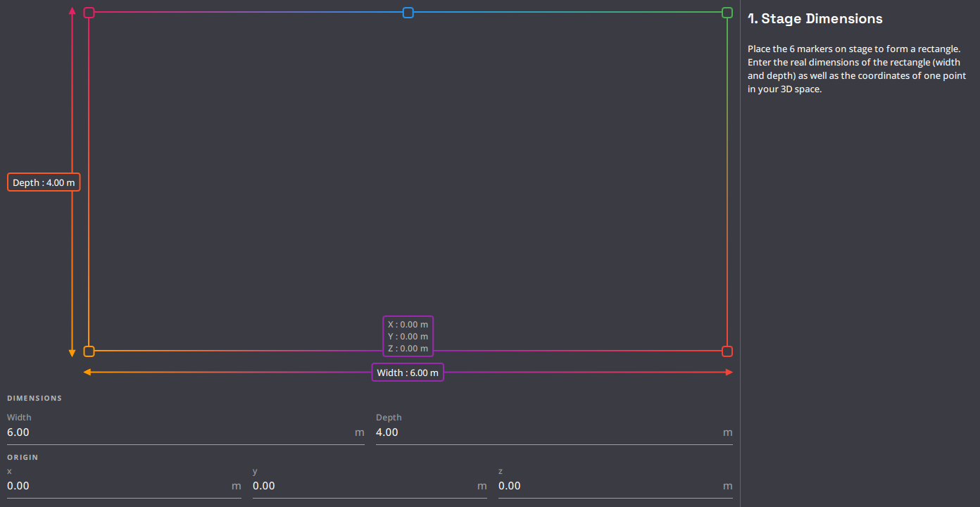Select the red bottom-right corner marker
The image size is (980, 507).
[727, 351]
